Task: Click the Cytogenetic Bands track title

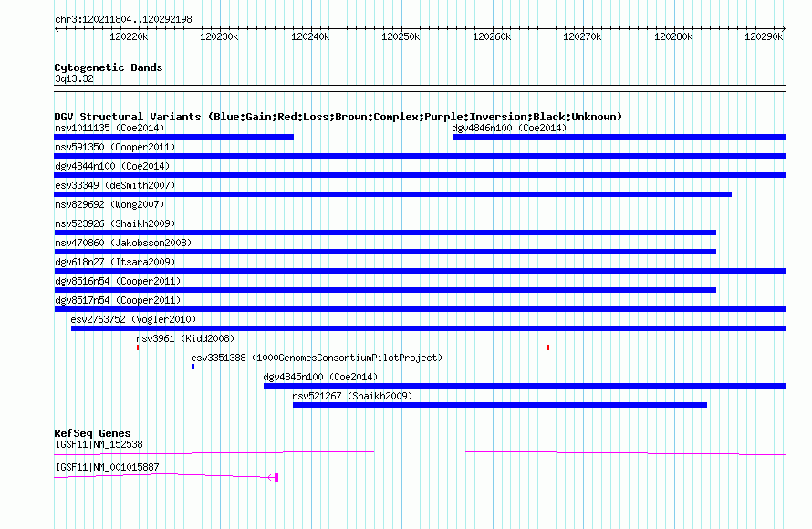Action: (109, 67)
